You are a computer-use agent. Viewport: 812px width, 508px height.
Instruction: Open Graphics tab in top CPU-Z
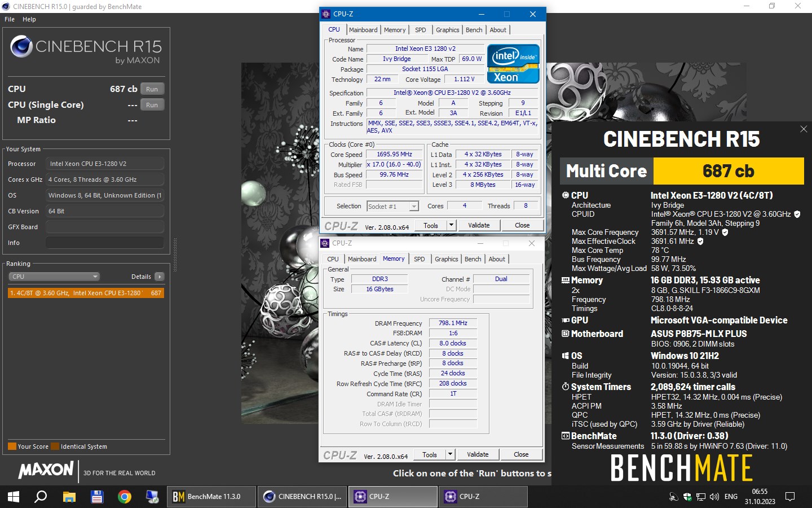448,30
